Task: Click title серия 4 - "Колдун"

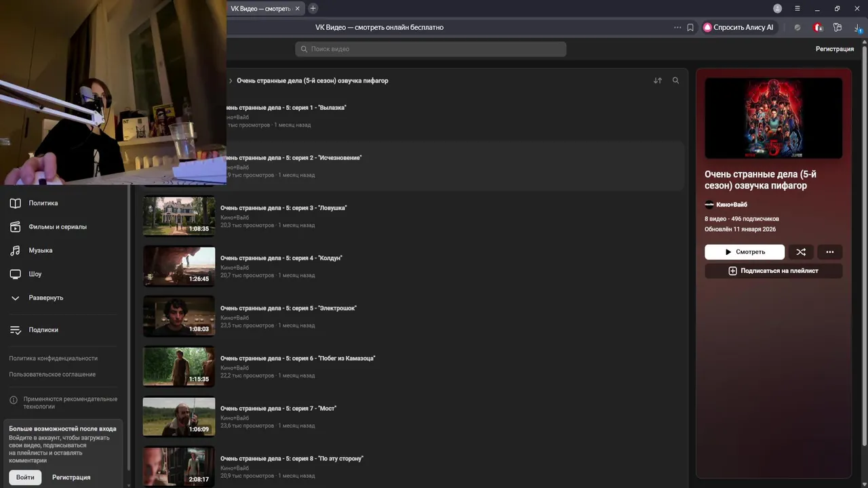Action: click(281, 258)
